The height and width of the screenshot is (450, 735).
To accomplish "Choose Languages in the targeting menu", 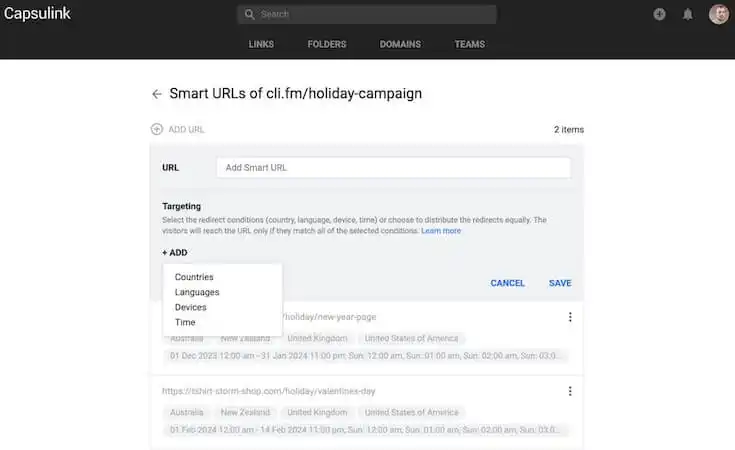I will click(197, 292).
